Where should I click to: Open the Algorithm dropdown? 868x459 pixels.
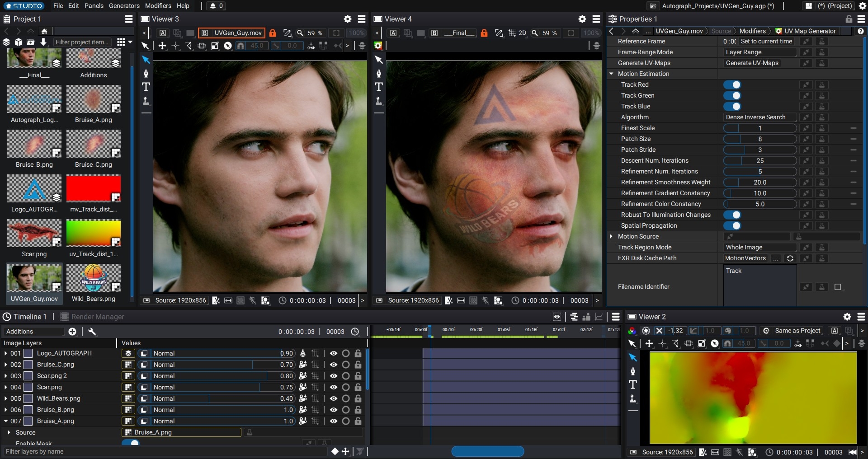[x=759, y=117]
